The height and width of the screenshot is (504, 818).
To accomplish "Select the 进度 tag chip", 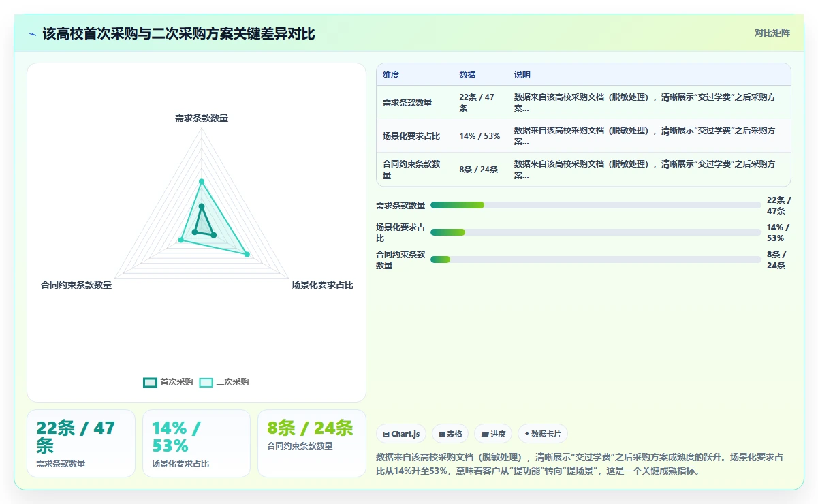I will (x=493, y=434).
